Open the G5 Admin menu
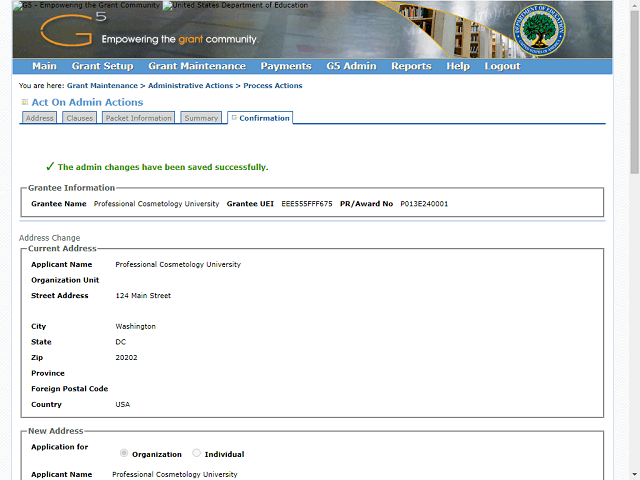The image size is (640, 480). coord(351,66)
